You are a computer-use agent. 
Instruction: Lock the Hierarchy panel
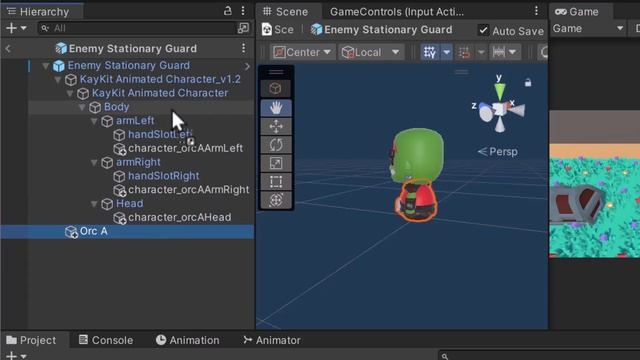pyautogui.click(x=228, y=11)
